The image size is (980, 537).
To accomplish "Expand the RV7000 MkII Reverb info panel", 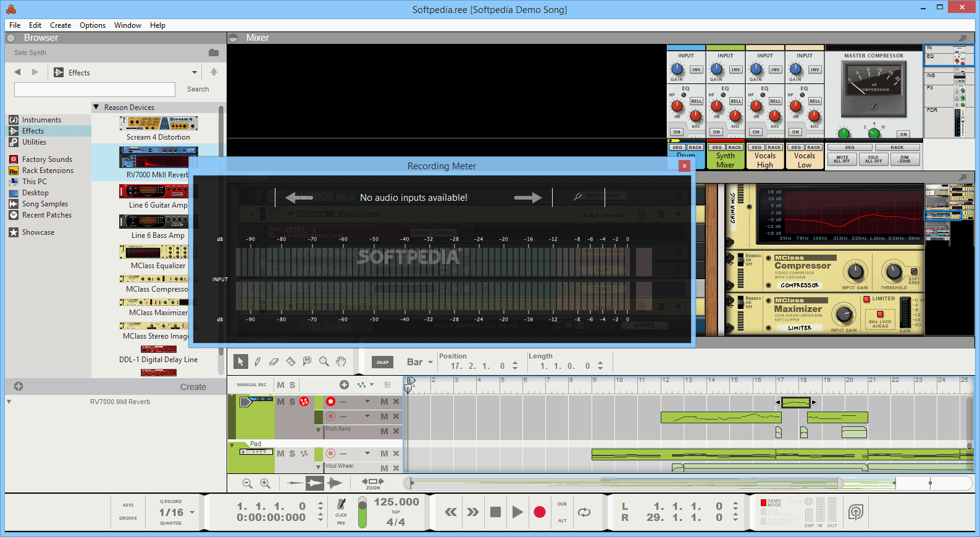I will click(x=9, y=402).
